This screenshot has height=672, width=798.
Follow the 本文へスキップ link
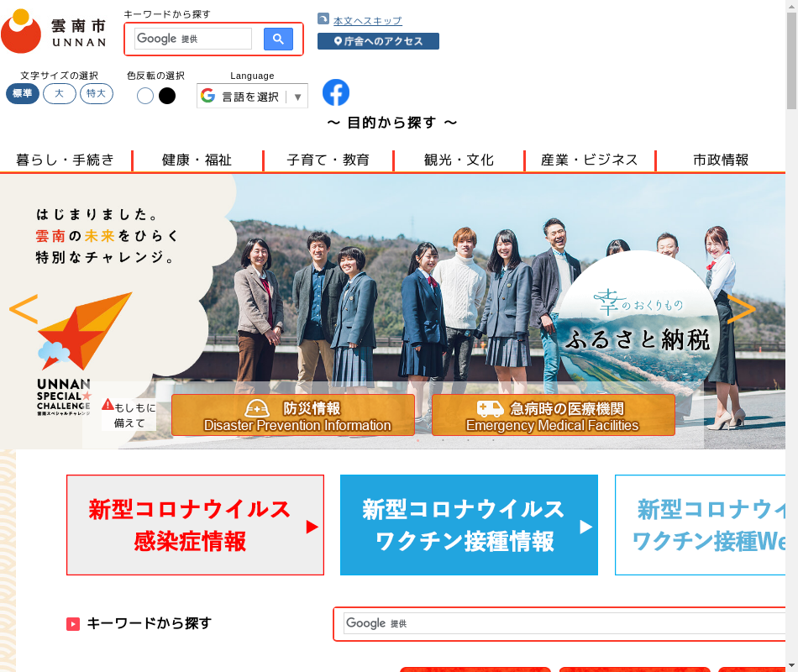pos(367,21)
